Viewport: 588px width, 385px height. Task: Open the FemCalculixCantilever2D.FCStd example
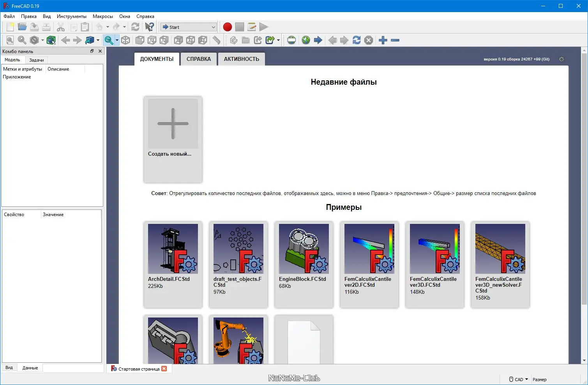coord(369,264)
